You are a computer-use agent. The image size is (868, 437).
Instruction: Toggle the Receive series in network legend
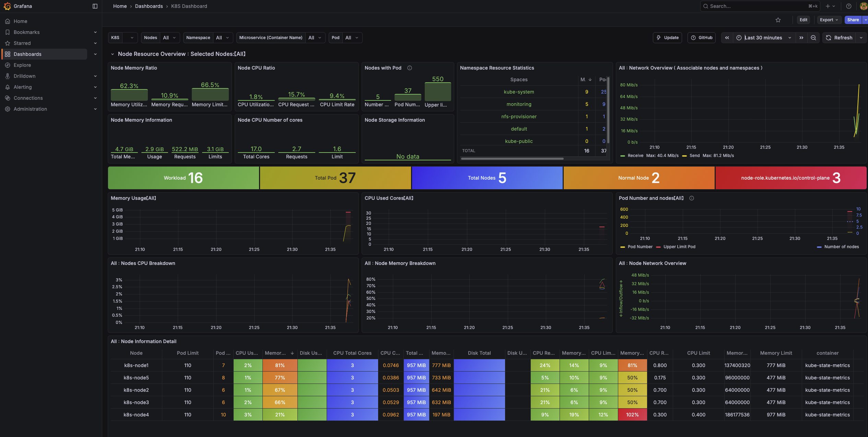[x=635, y=156]
